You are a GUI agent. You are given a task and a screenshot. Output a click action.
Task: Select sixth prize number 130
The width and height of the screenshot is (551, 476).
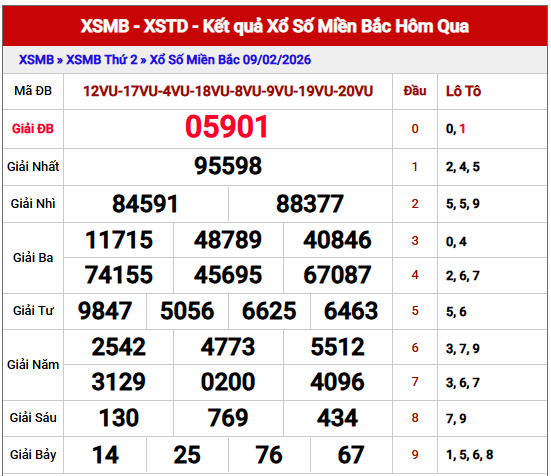click(119, 418)
